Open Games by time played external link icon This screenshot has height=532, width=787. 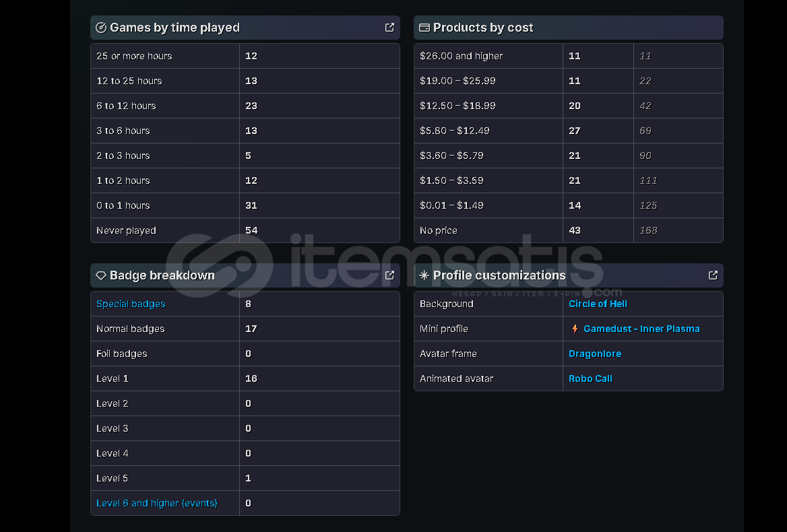click(389, 28)
